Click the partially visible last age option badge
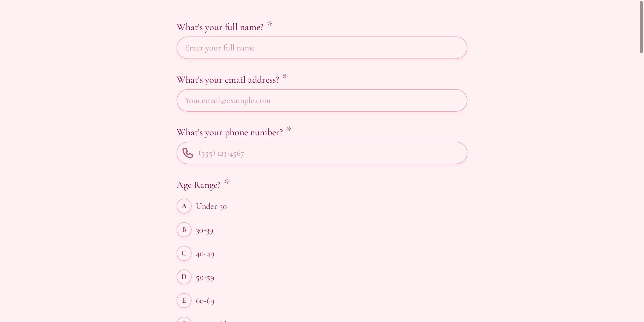Viewport: 644px width, 322px height. (184, 320)
